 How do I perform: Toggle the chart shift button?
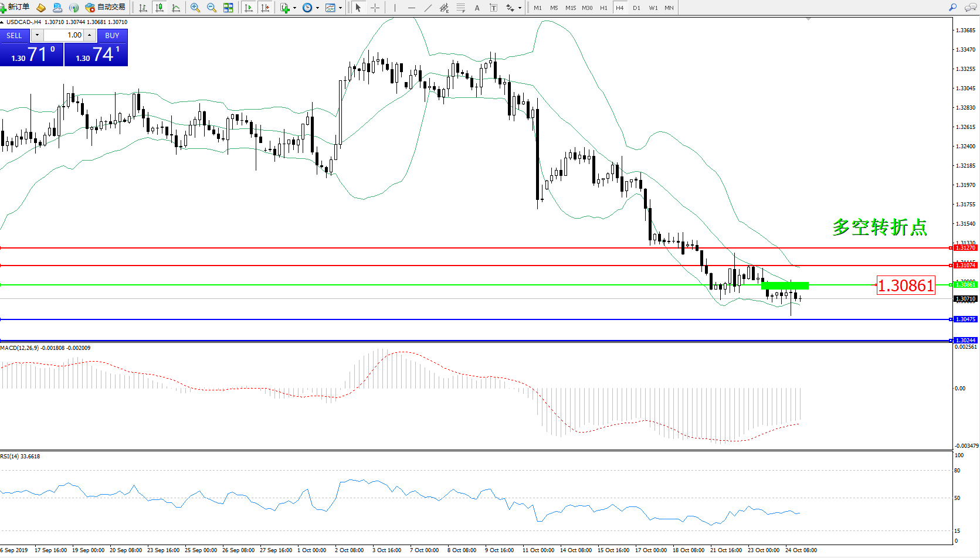[265, 8]
